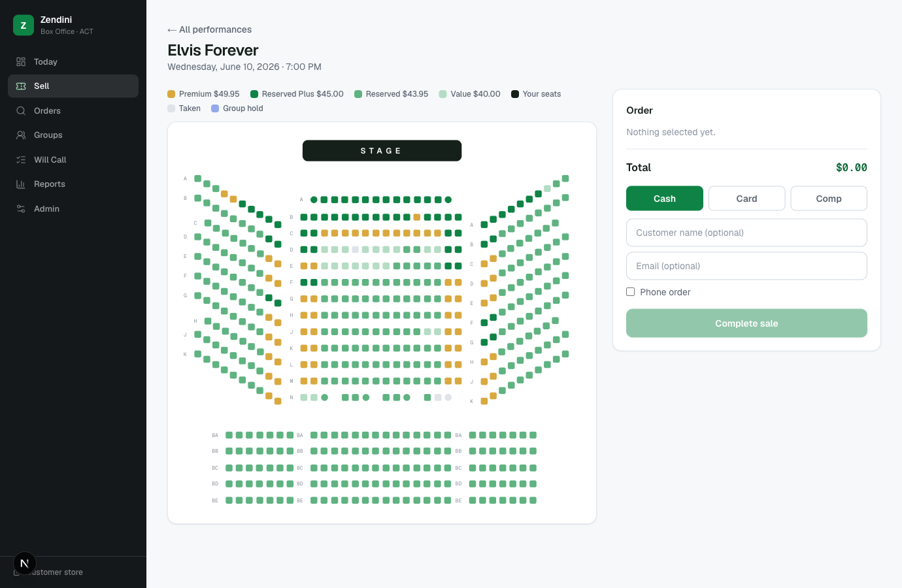Viewport: 902px width, 588px height.
Task: Click the Taken legend swatch
Action: tap(171, 108)
